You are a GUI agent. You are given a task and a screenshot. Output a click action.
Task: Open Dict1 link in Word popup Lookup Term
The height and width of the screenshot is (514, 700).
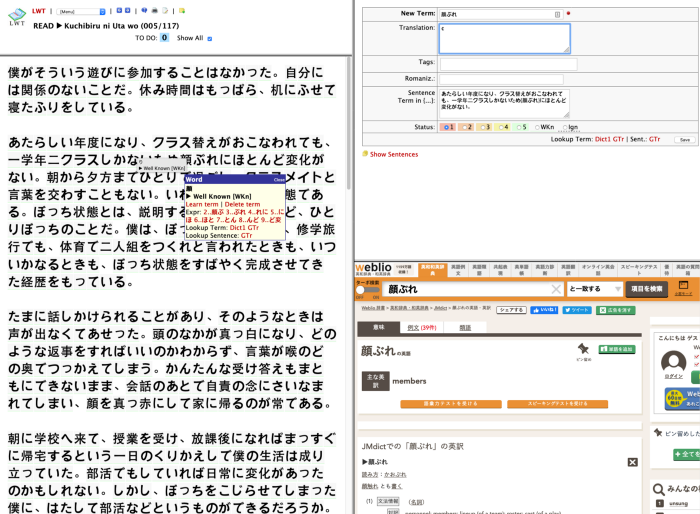[x=238, y=227]
